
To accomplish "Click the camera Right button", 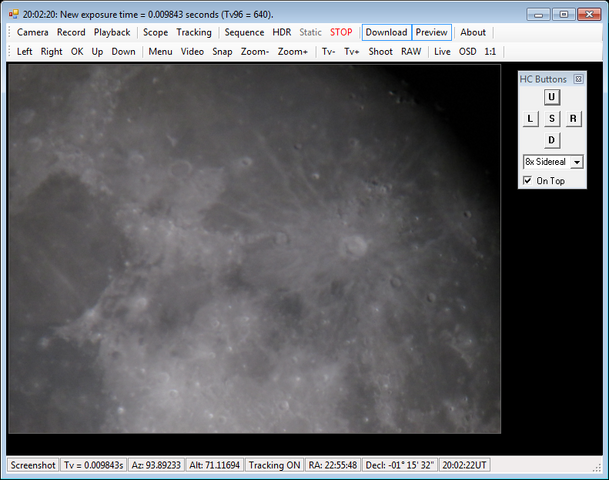I will [x=52, y=52].
